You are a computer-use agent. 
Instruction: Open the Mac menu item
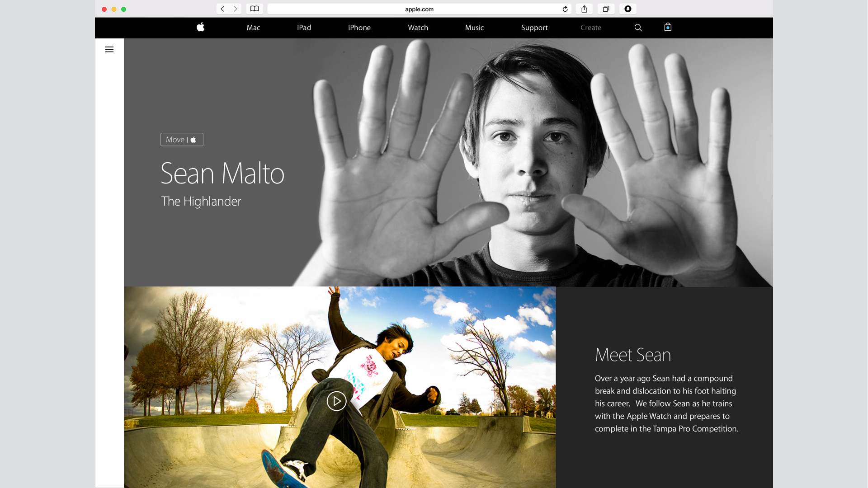tap(253, 28)
